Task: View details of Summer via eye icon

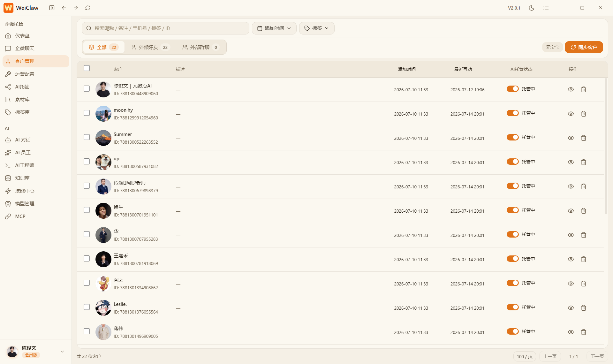Action: coord(571,138)
